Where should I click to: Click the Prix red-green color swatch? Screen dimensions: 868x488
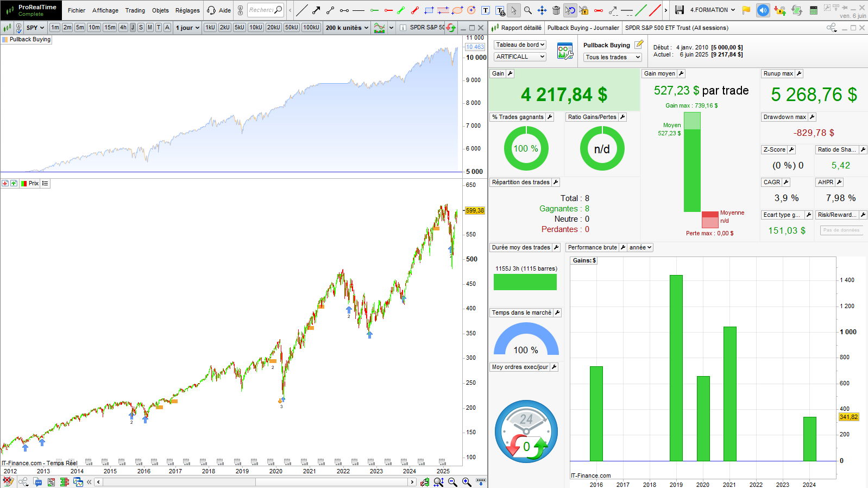[x=24, y=184]
